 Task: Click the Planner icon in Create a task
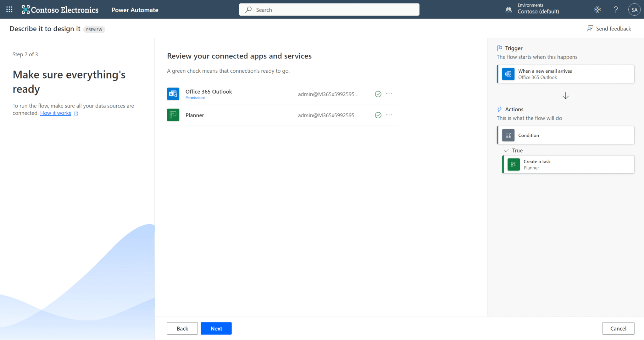[x=514, y=164]
